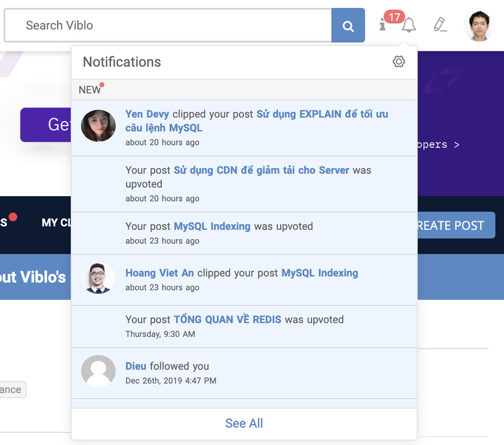Click the Thursday, 9:30 AM timestamp
The height and width of the screenshot is (445, 504).
pyautogui.click(x=160, y=334)
